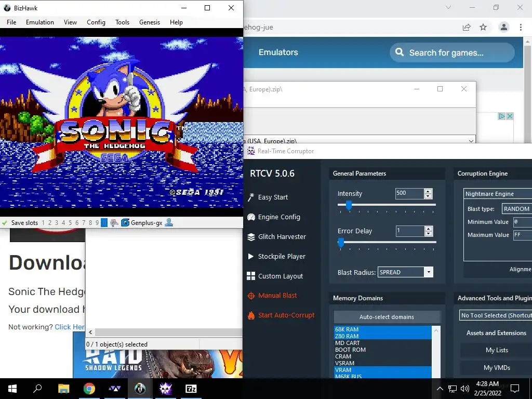Click Auto-select domains button

point(387,317)
